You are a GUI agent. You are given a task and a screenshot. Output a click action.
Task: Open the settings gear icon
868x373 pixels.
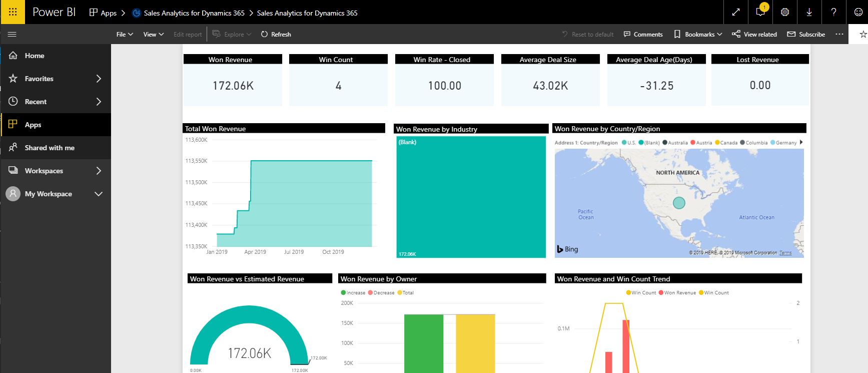[x=785, y=12]
